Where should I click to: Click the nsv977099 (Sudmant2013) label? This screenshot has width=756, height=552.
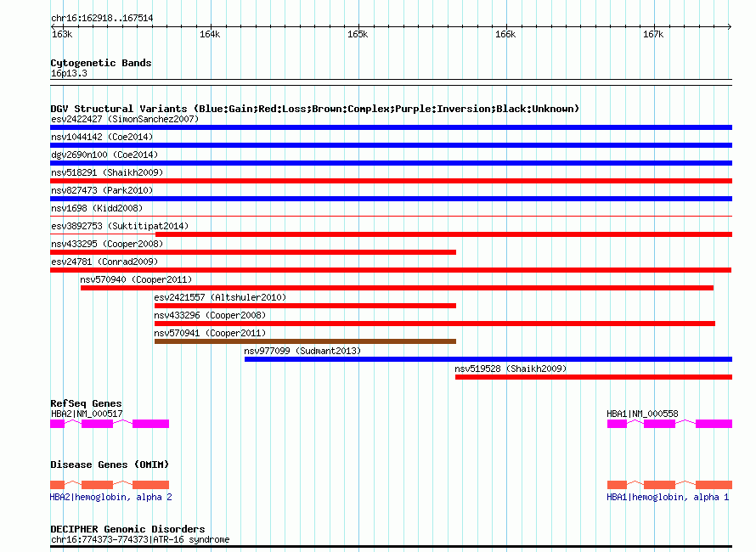[302, 351]
